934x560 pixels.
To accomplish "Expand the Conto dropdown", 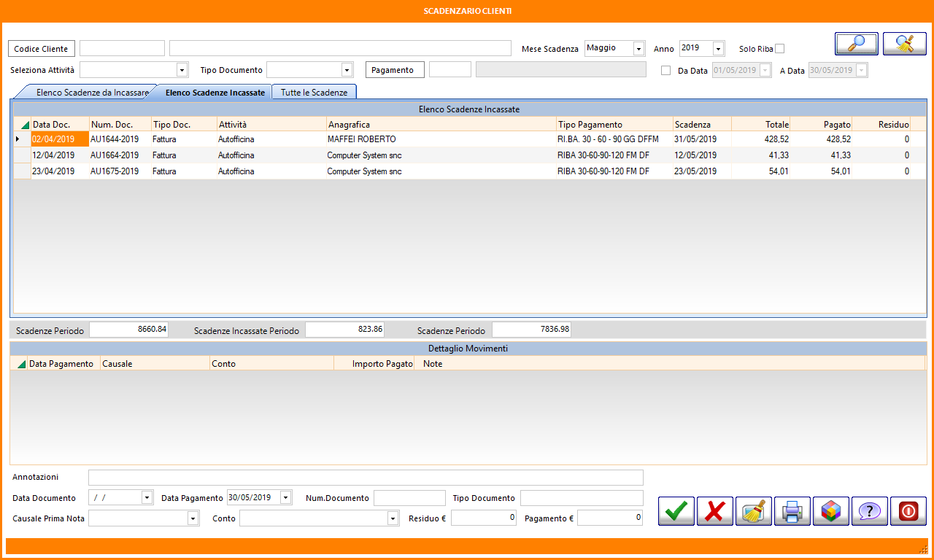I will pos(393,518).
